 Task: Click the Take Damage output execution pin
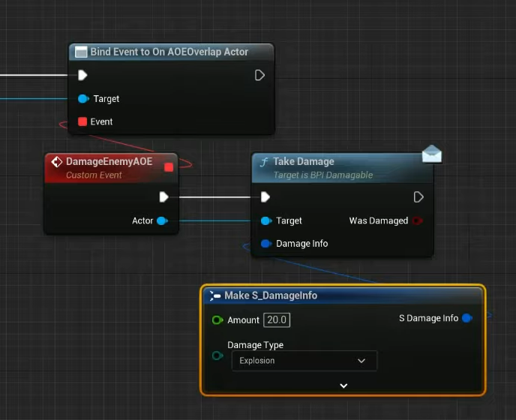coord(418,197)
